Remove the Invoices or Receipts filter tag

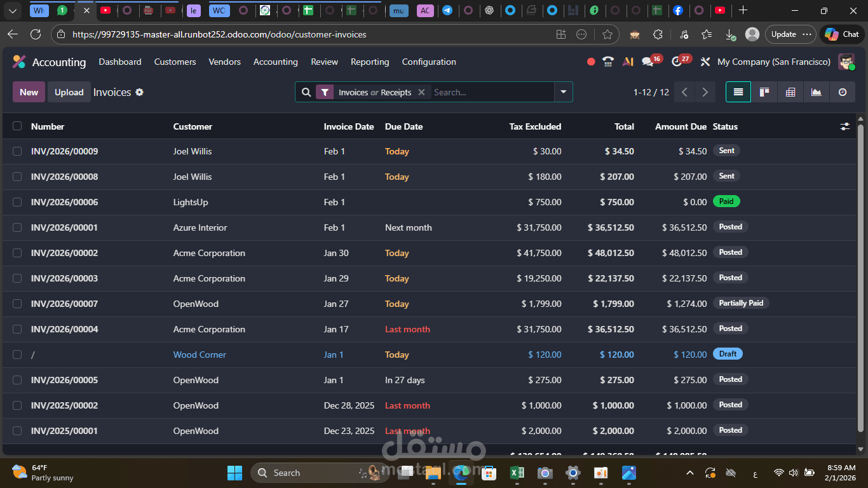[x=421, y=92]
